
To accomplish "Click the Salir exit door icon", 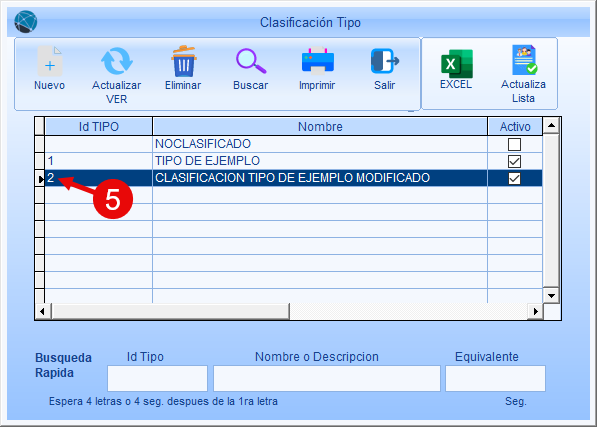I will [x=385, y=61].
